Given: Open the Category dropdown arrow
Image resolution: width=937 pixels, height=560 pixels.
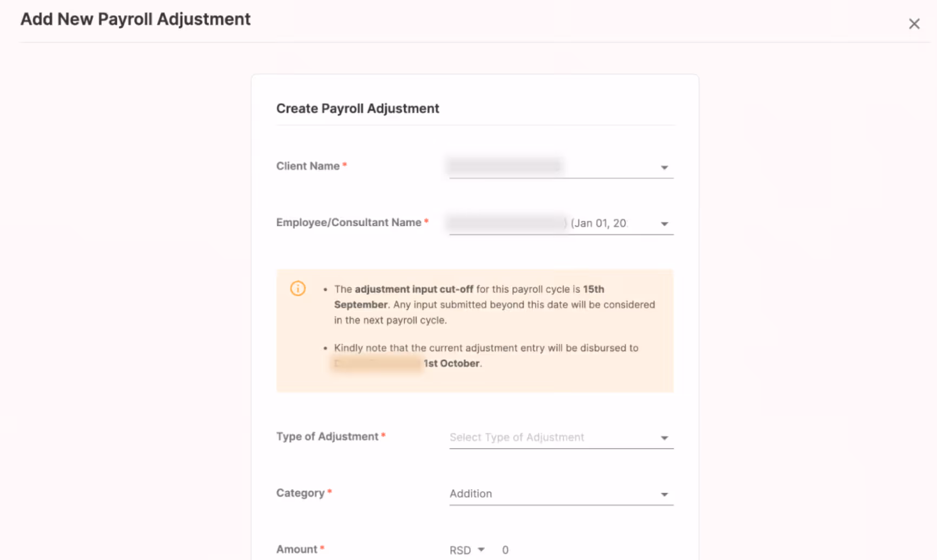Looking at the screenshot, I should (664, 495).
